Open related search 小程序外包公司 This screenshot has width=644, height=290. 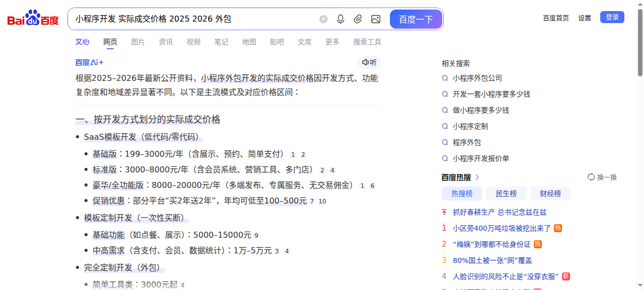(x=477, y=78)
